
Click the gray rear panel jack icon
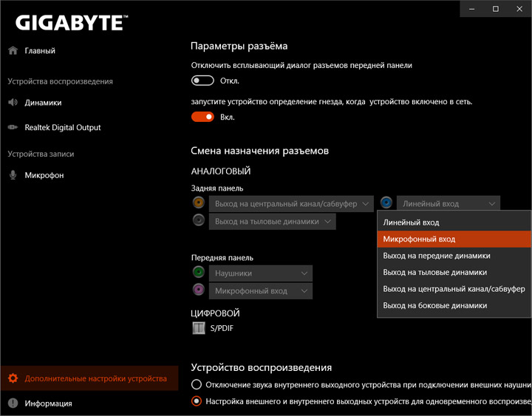click(x=198, y=220)
